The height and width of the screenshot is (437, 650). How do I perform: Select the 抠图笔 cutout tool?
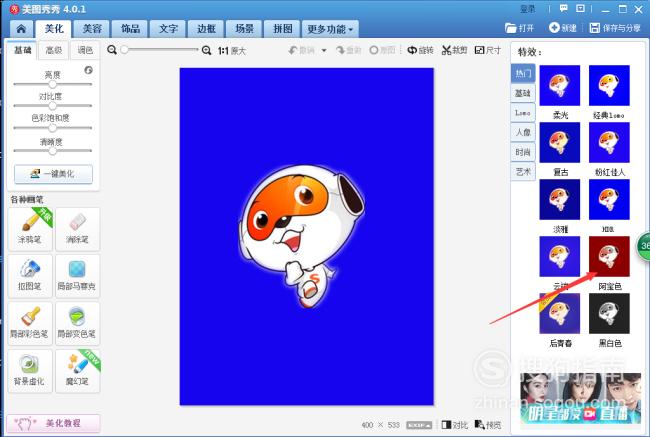click(x=30, y=276)
